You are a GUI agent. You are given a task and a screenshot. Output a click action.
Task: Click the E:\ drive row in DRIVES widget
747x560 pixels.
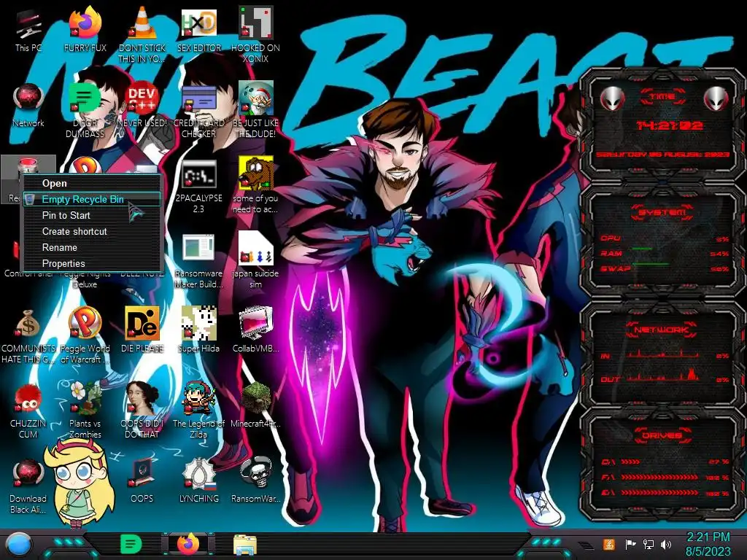[665, 493]
